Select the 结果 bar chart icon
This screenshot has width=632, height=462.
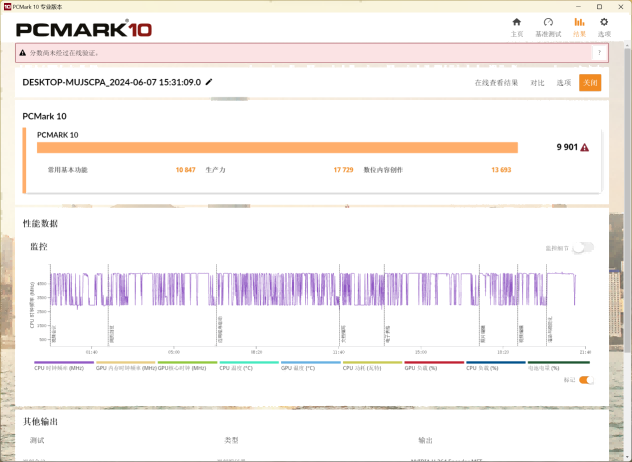tap(579, 22)
